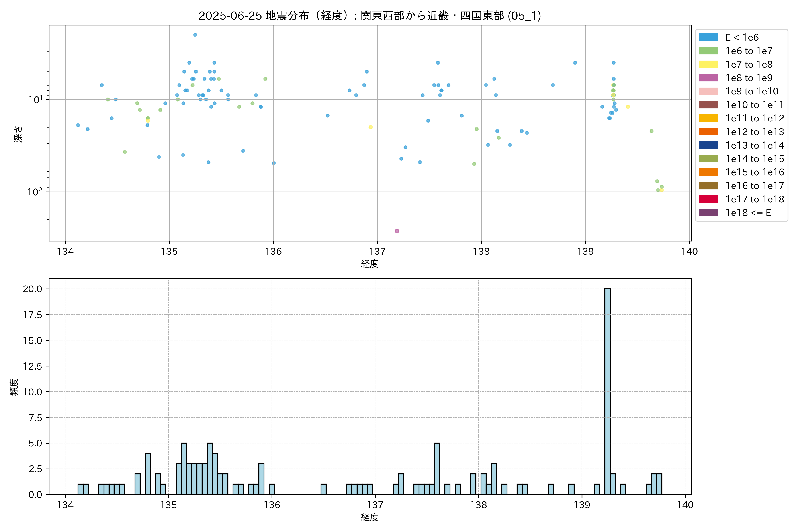Viewport: 798px width, 532px height.
Task: Click the shallowest blue point near longitude 135.25
Action: [195, 35]
